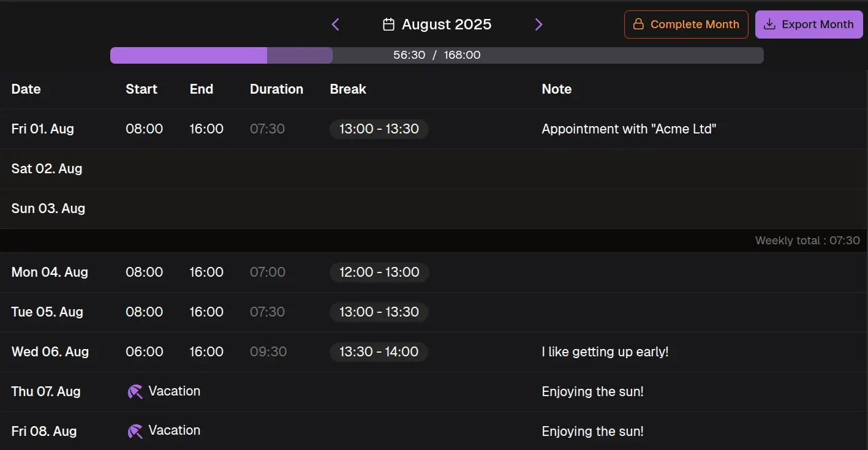Image resolution: width=868 pixels, height=450 pixels.
Task: Select break 13:30 - 14:00 on Wed 06. Aug
Action: tap(379, 352)
